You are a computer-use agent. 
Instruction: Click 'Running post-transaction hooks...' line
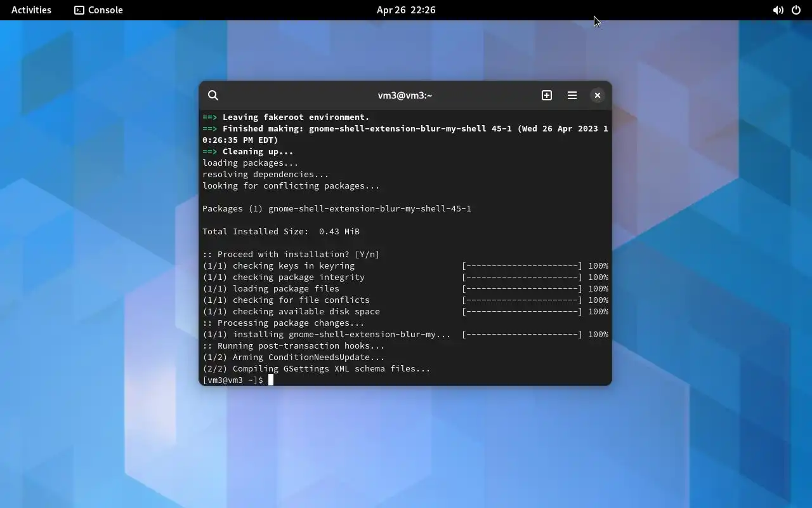[293, 345]
